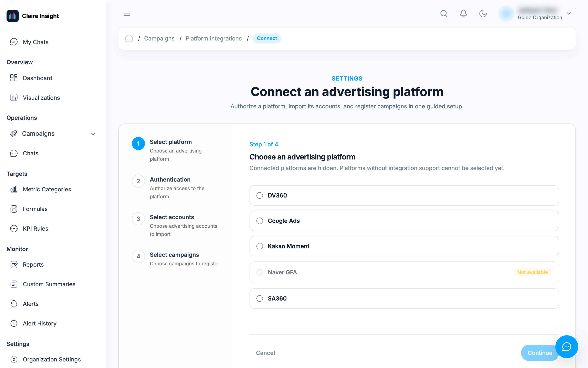Toggle dark mode moon icon
The image size is (588, 368).
click(483, 13)
